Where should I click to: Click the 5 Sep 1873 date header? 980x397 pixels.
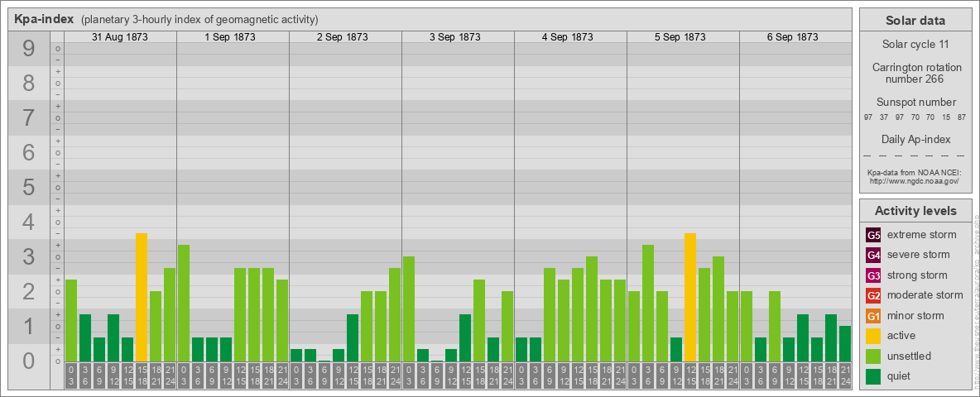pos(680,37)
